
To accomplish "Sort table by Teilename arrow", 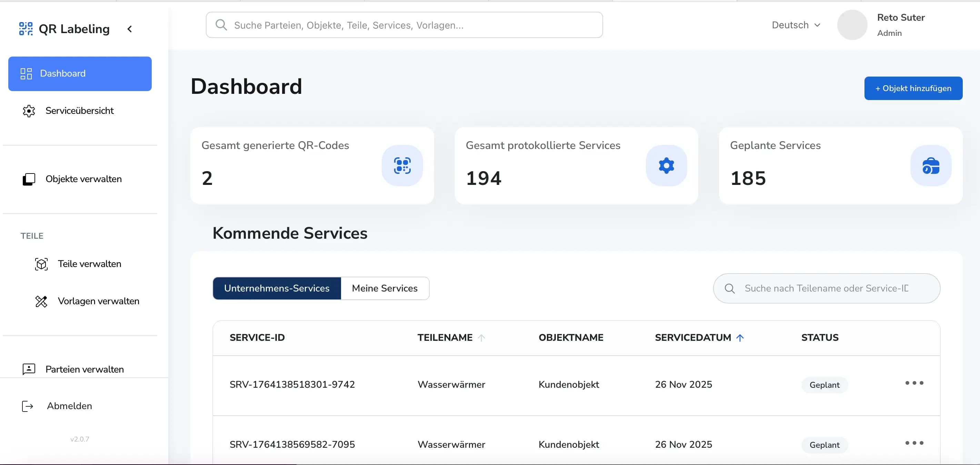I will [x=481, y=337].
